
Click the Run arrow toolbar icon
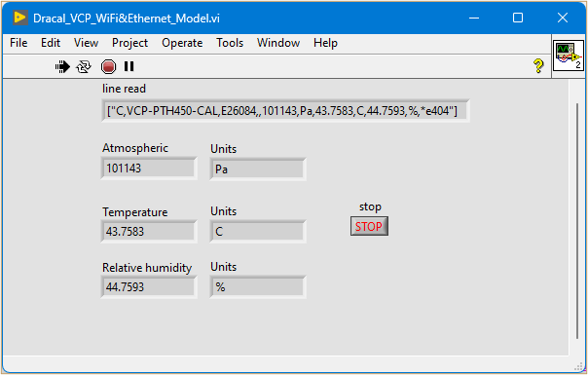(62, 67)
